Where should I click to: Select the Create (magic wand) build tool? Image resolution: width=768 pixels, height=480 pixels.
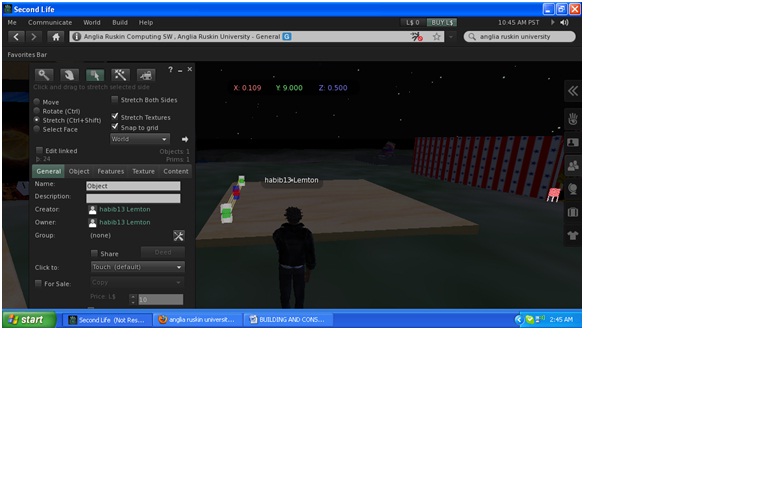point(120,74)
